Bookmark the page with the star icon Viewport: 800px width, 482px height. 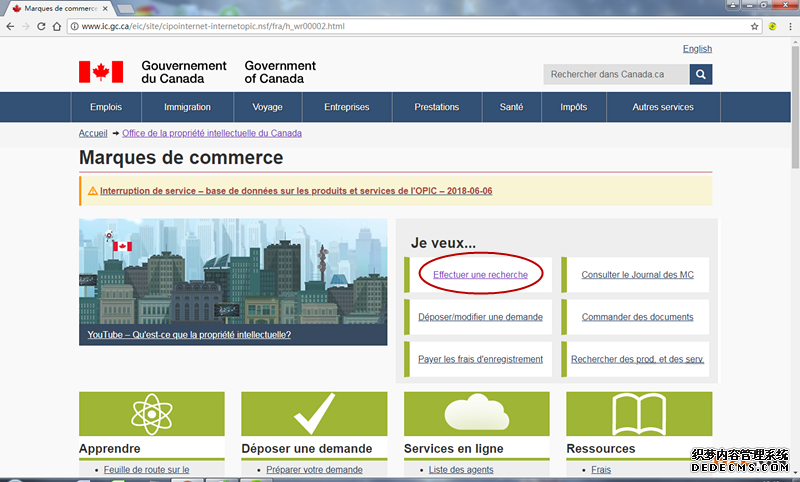(x=755, y=26)
